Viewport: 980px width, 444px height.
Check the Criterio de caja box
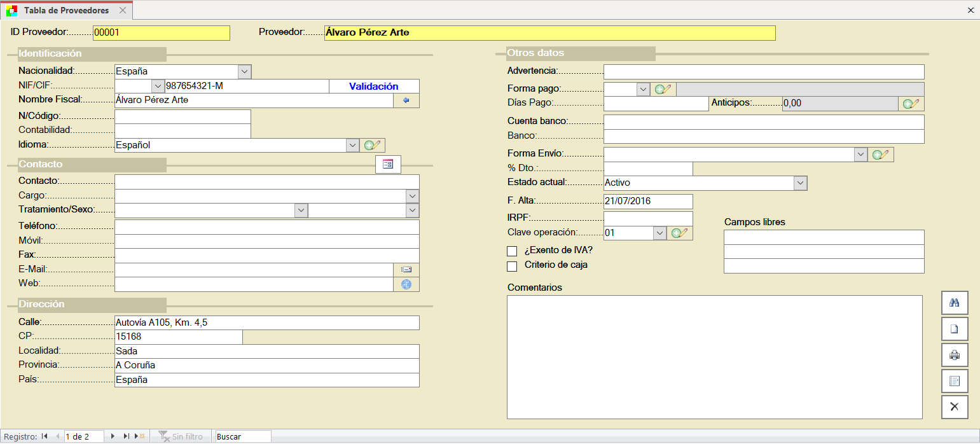512,266
